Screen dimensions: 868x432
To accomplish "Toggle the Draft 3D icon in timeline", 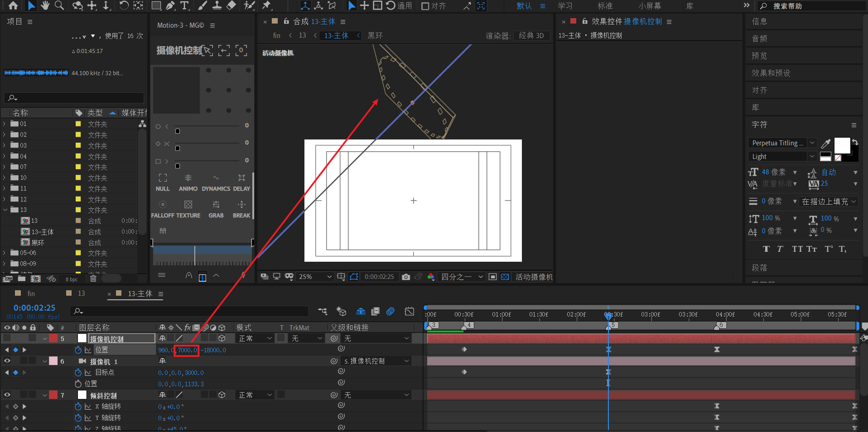I will (x=341, y=311).
